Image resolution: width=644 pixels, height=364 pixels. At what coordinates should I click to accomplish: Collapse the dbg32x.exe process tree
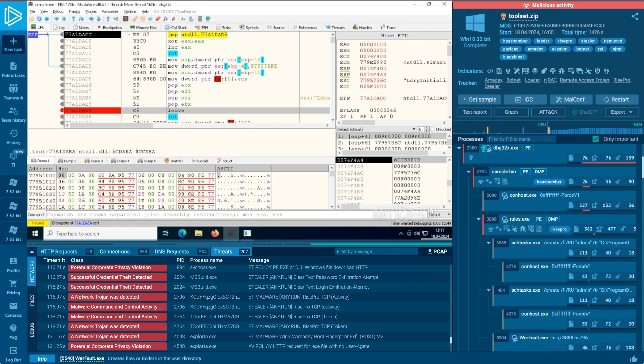tap(459, 148)
